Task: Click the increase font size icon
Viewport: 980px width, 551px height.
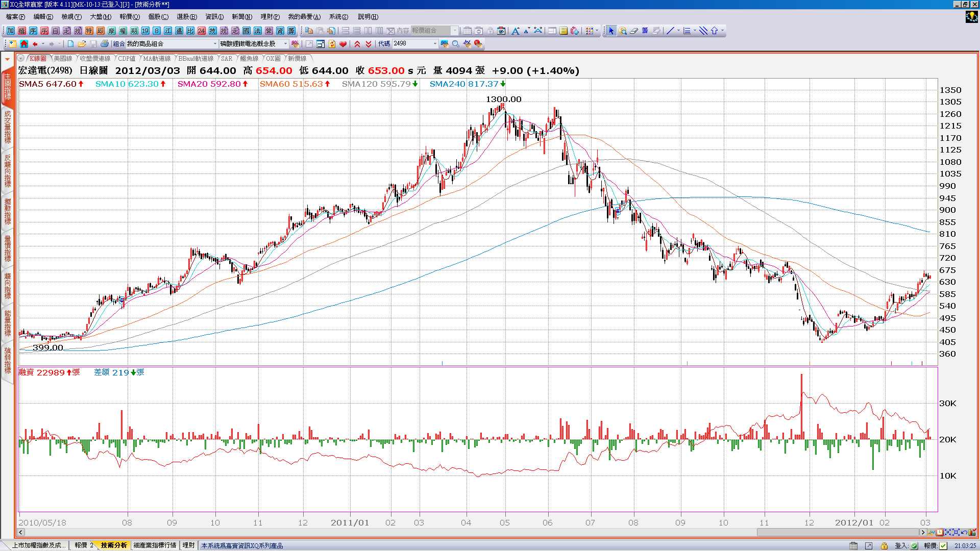Action: click(516, 31)
